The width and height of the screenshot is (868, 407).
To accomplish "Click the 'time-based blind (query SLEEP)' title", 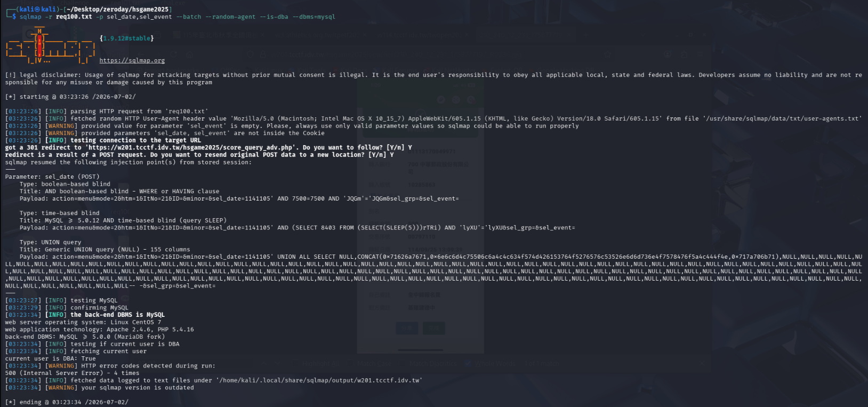I will click(x=123, y=220).
